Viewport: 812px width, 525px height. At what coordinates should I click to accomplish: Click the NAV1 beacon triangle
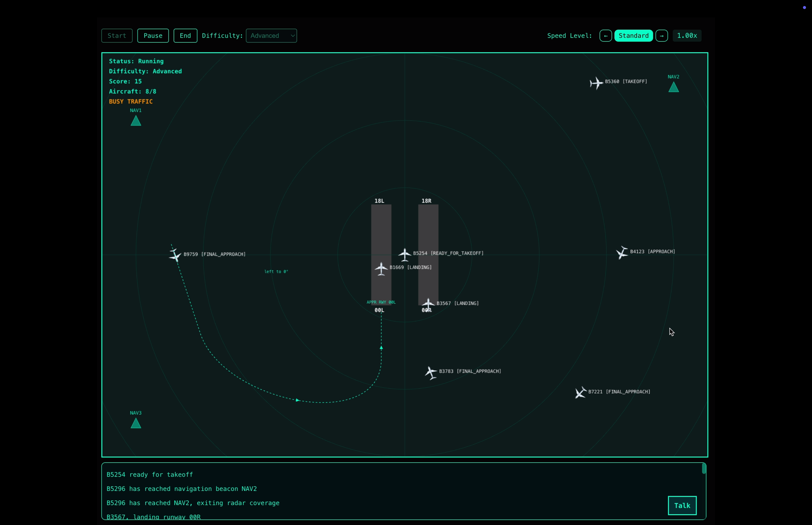point(136,121)
